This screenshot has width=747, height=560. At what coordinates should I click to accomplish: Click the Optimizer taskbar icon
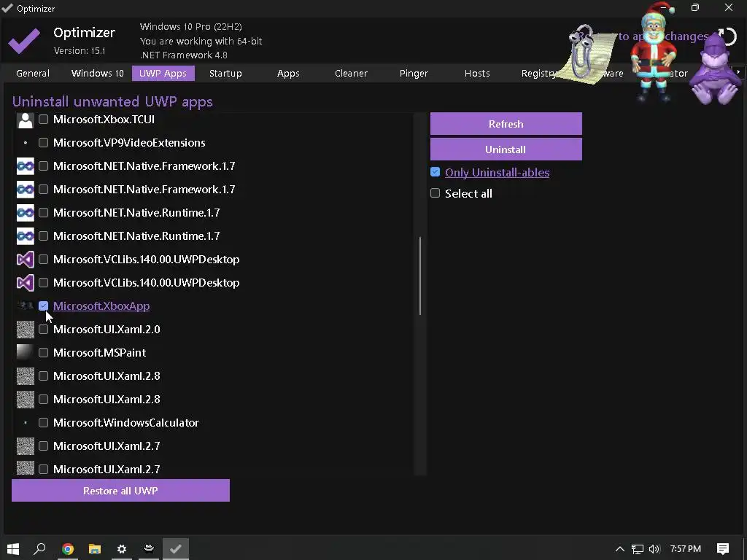pos(176,548)
